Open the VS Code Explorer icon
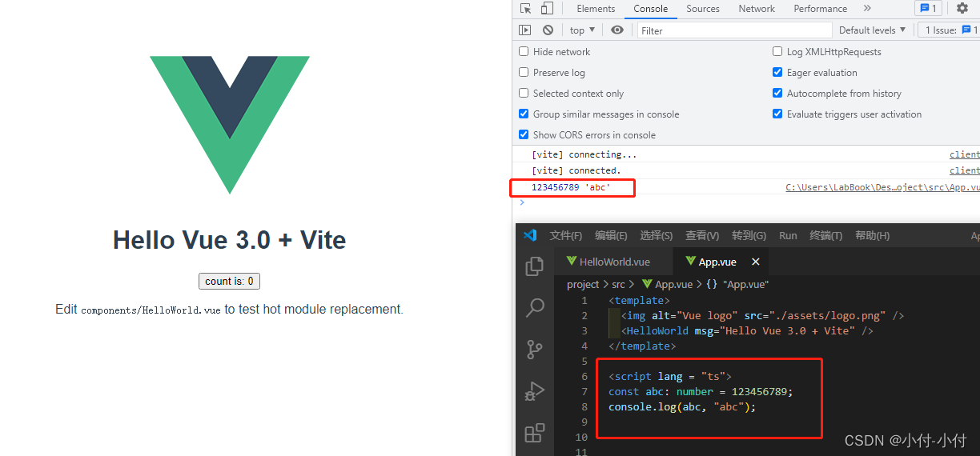The height and width of the screenshot is (456, 980). (535, 266)
